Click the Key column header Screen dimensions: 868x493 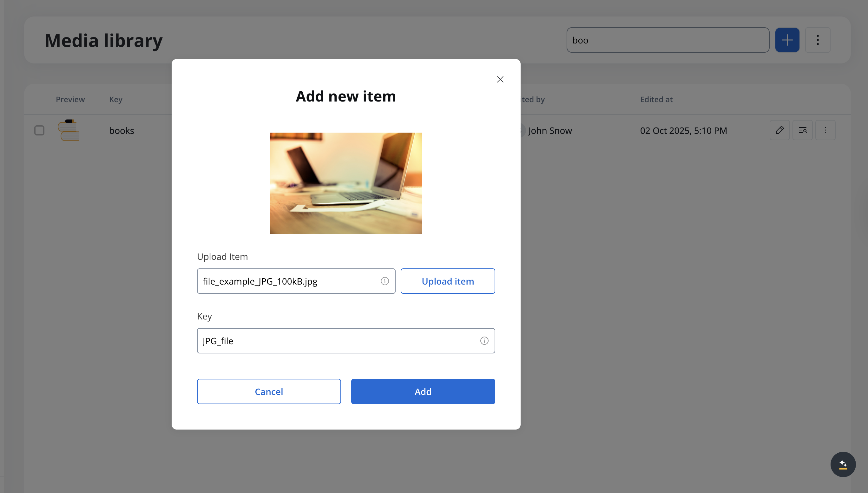[x=115, y=99]
